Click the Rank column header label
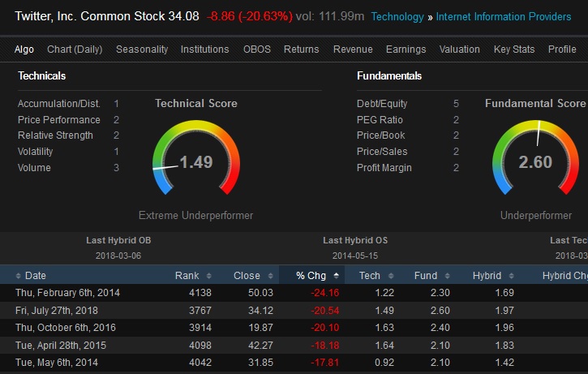The image size is (588, 374). (x=187, y=276)
